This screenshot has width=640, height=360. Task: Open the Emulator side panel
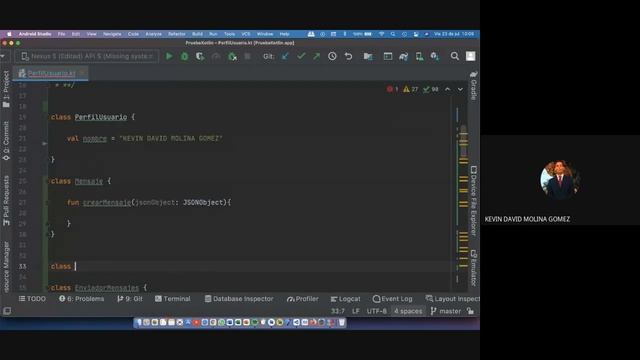(x=473, y=267)
